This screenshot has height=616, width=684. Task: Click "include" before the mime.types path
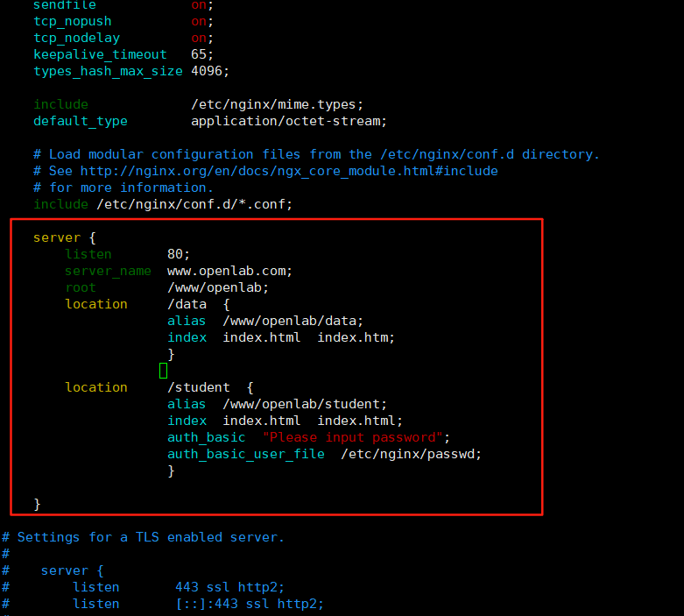[60, 104]
